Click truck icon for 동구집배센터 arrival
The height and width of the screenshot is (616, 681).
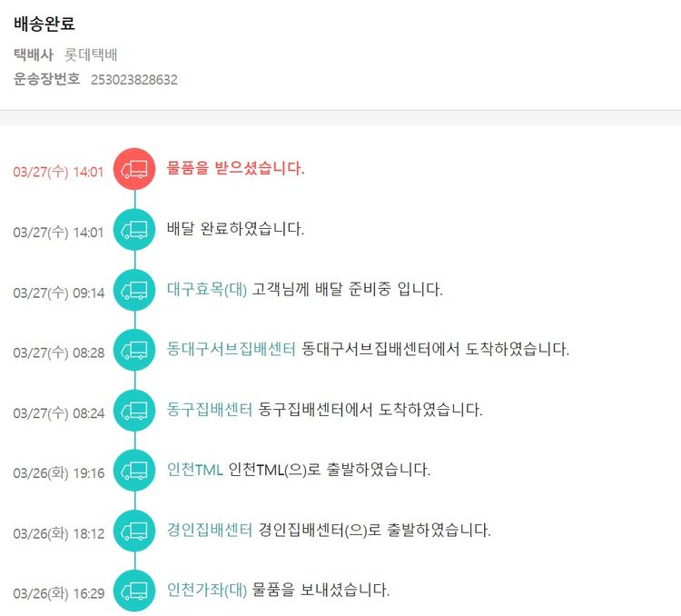134,410
